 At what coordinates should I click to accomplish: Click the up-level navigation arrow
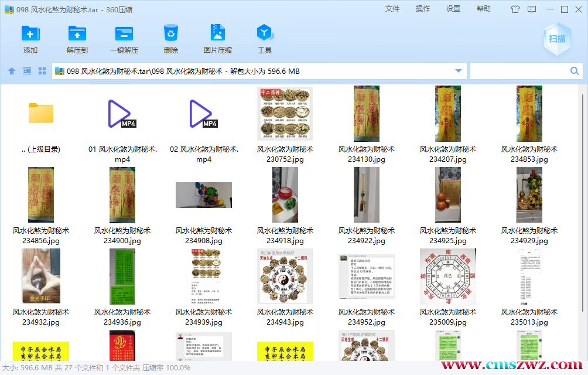coord(12,70)
